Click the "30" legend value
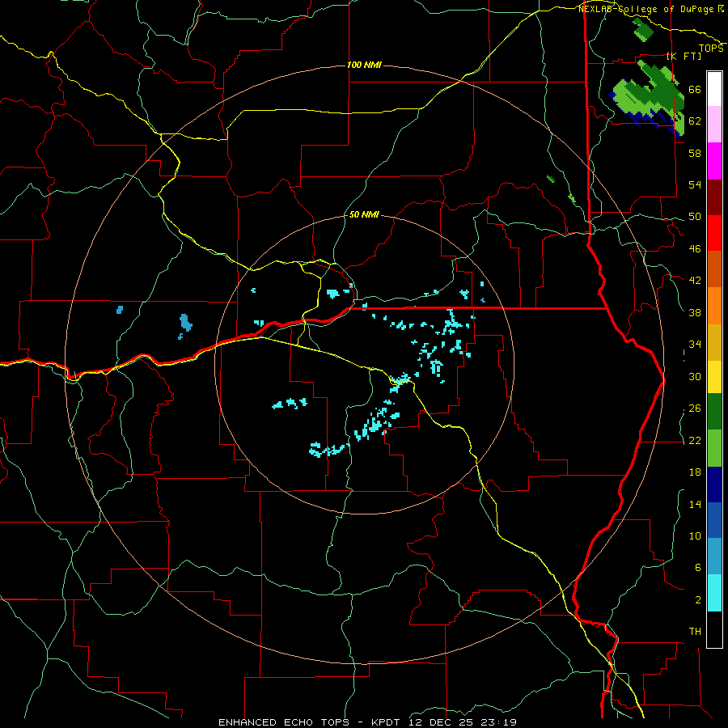 click(695, 376)
